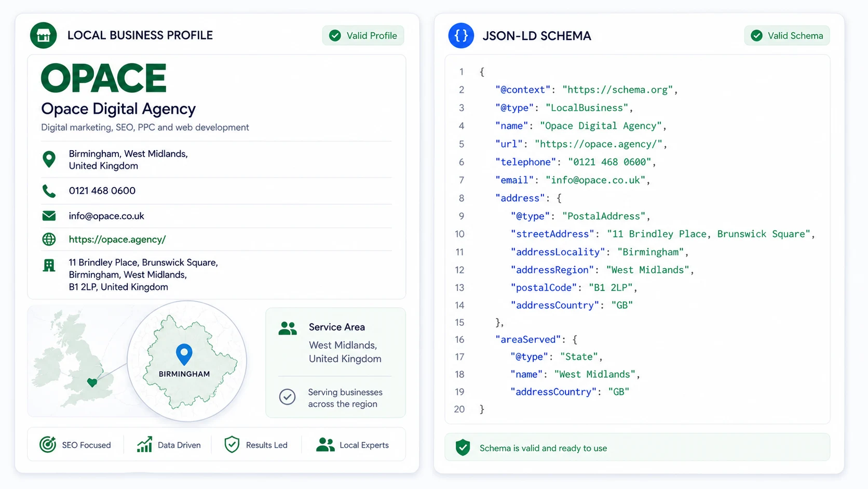Click the phone icon beside 0121 468 0600
This screenshot has width=868, height=489.
tap(49, 191)
